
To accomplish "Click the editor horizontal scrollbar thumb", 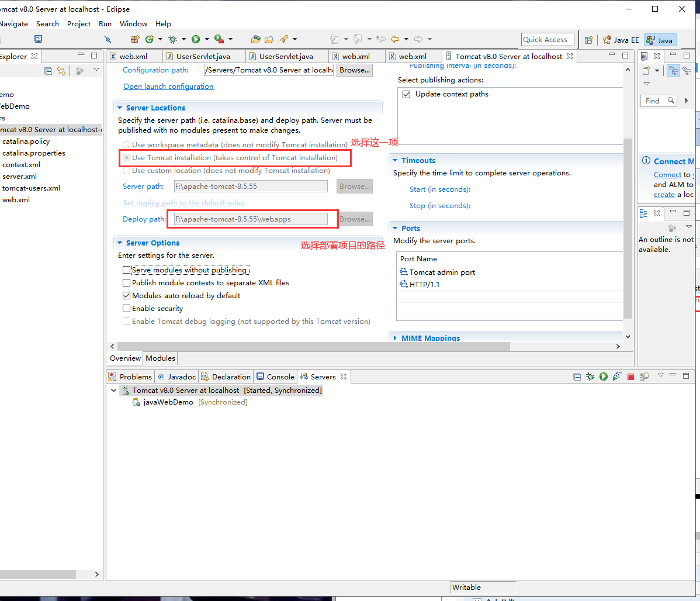I will click(313, 346).
